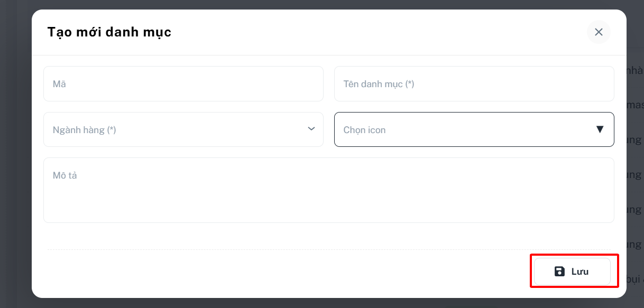
Task: Select the partially hidden 'mas' background row
Action: point(635,105)
